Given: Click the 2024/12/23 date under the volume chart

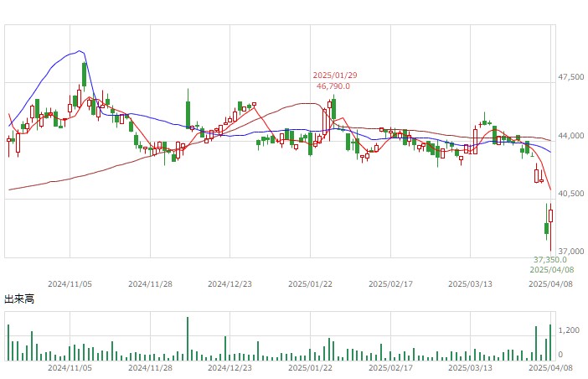Looking at the screenshot, I should pos(230,368).
